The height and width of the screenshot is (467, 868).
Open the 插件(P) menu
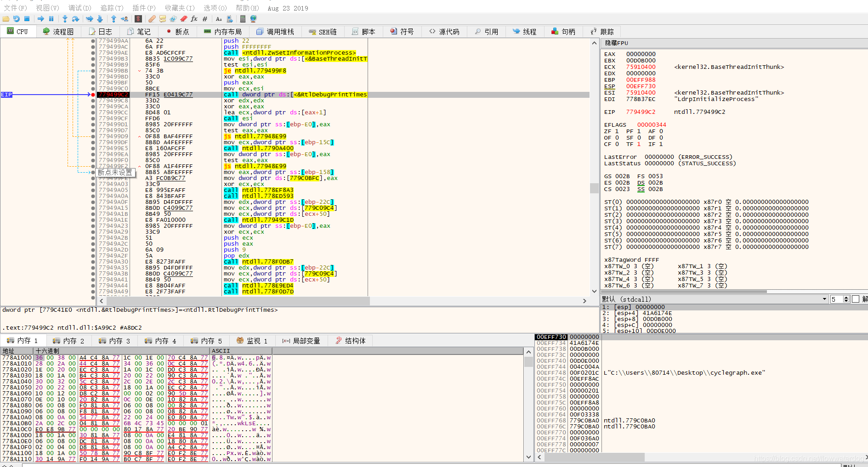click(x=144, y=8)
